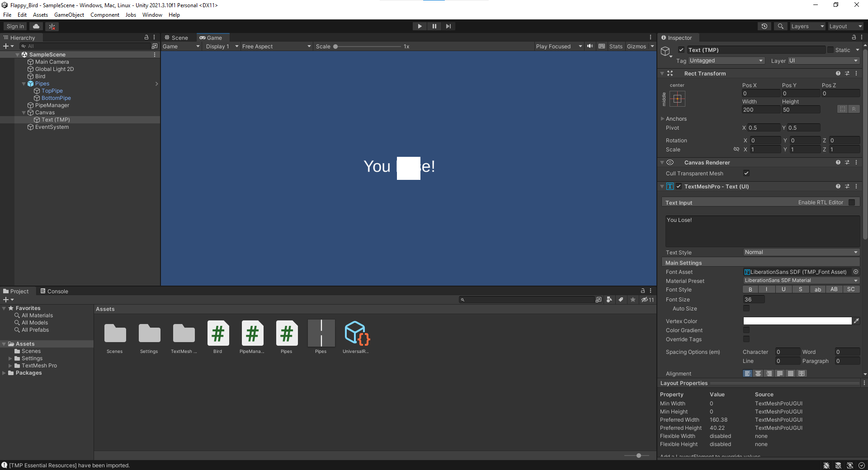Open the Text Style Normal dropdown
The image size is (868, 470).
coord(802,252)
